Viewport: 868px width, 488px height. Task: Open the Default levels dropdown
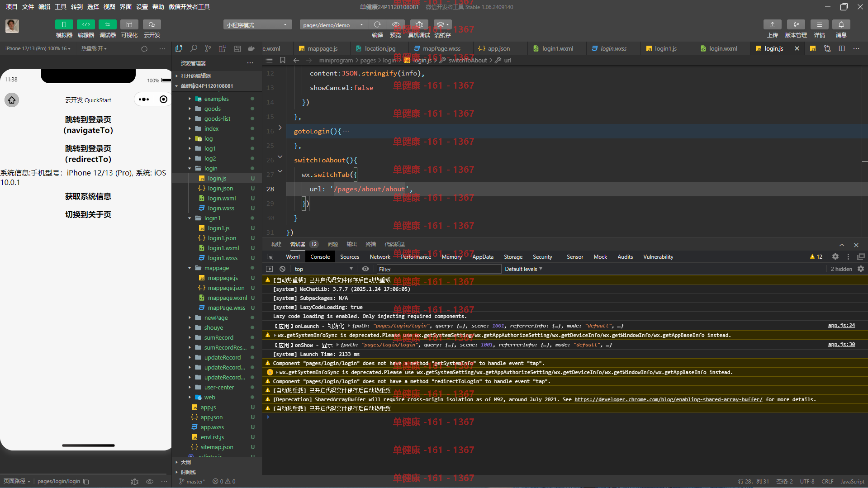(x=523, y=269)
